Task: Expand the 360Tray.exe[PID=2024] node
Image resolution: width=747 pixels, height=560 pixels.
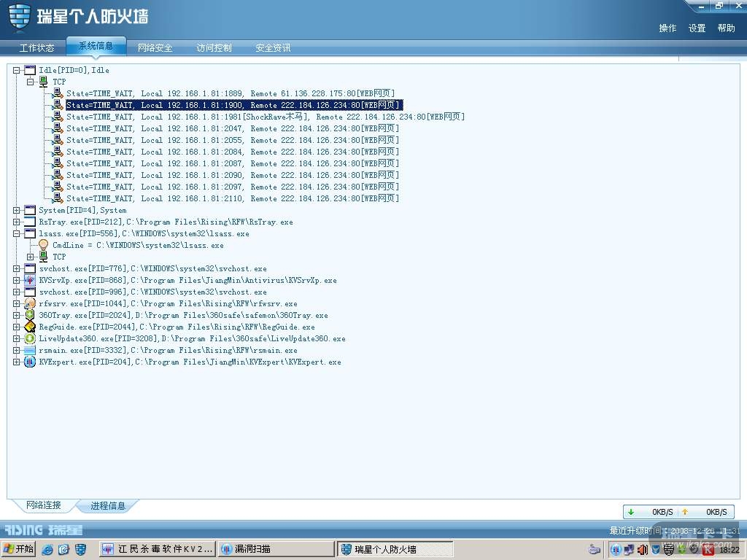Action: click(x=16, y=315)
